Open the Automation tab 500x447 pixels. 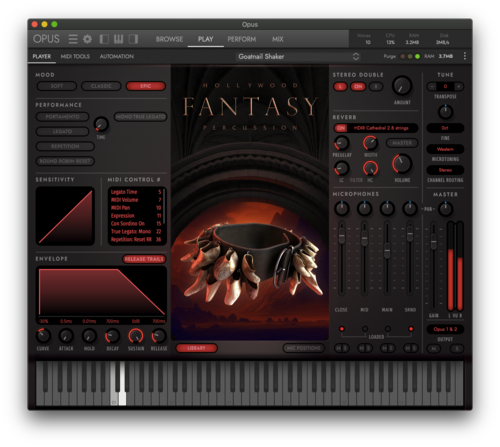click(x=117, y=56)
